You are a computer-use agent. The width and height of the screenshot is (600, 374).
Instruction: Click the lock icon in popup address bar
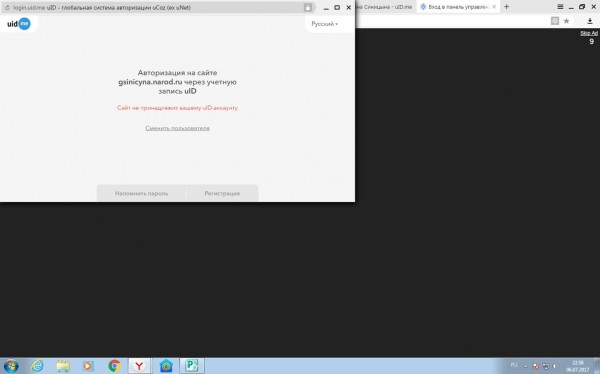(308, 7)
